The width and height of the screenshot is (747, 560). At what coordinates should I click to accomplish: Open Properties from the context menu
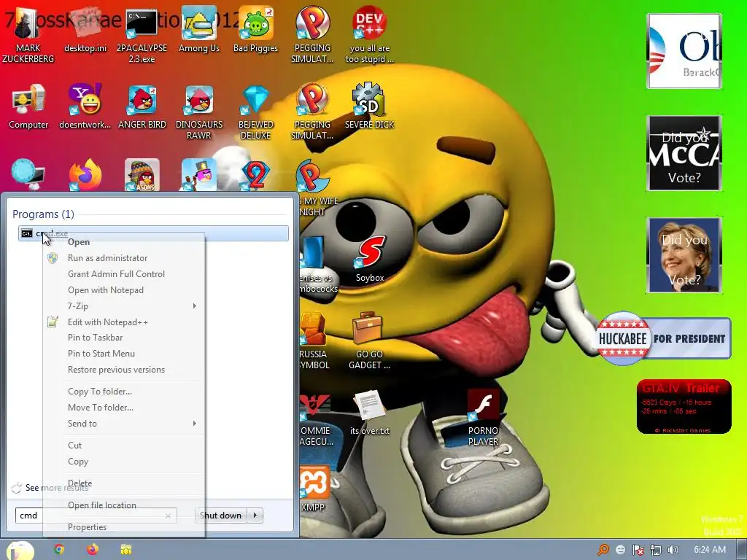(x=124, y=527)
